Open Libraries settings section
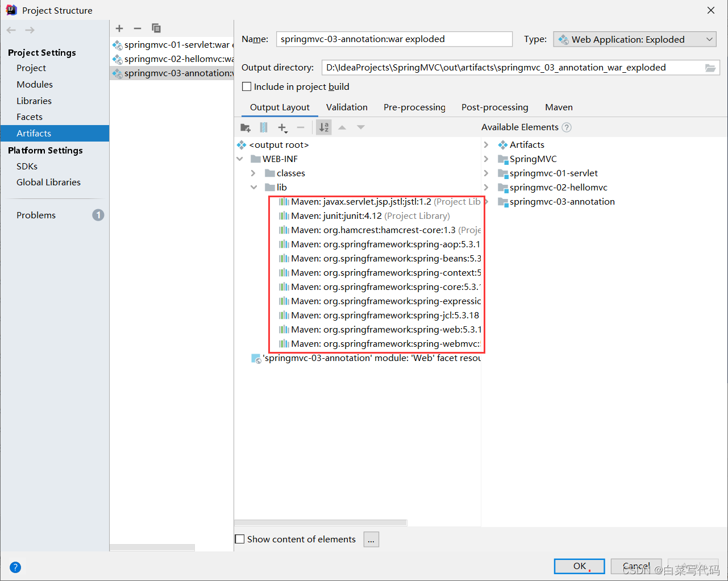The height and width of the screenshot is (581, 728). [x=34, y=101]
